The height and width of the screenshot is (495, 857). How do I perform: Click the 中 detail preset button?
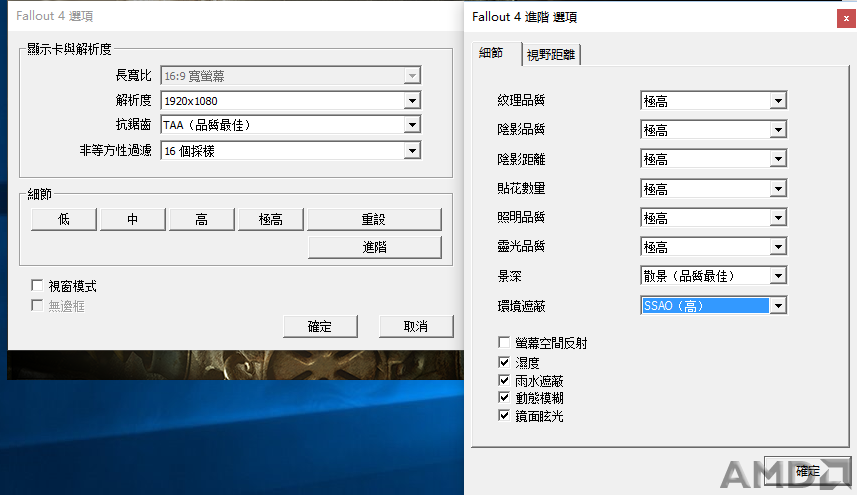pyautogui.click(x=133, y=219)
